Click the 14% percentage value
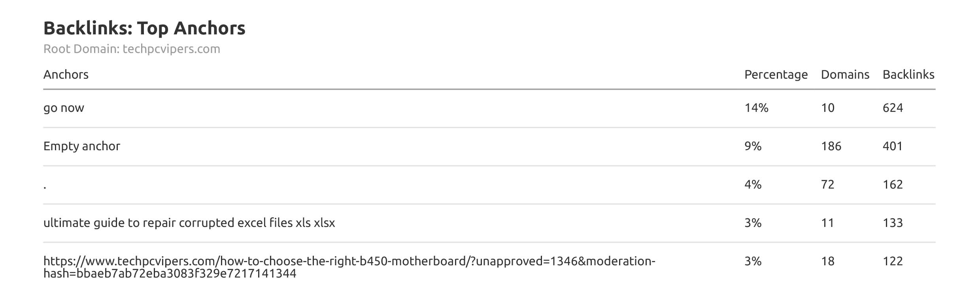This screenshot has width=980, height=306. [x=756, y=108]
